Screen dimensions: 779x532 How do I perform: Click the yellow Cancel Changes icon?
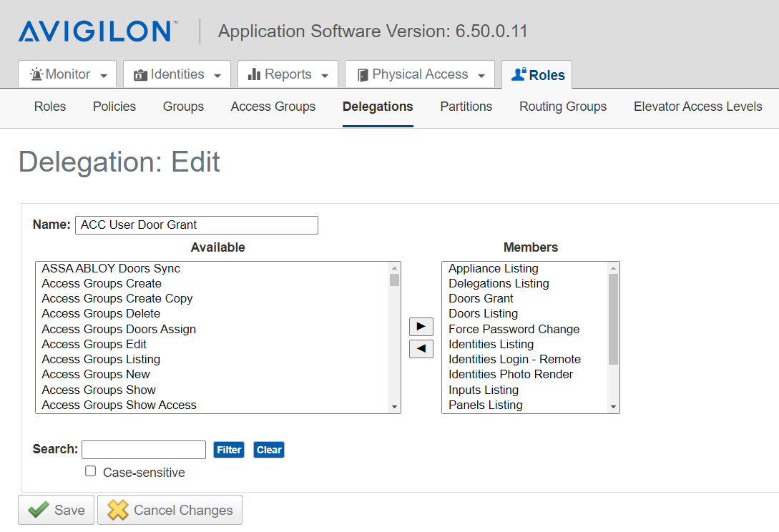pos(118,510)
